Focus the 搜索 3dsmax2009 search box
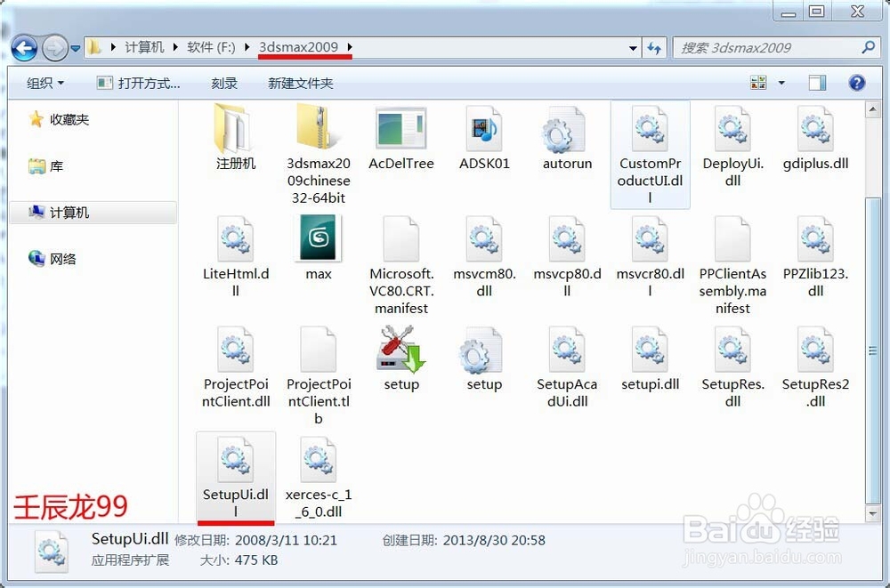The image size is (890, 588). pos(768,48)
